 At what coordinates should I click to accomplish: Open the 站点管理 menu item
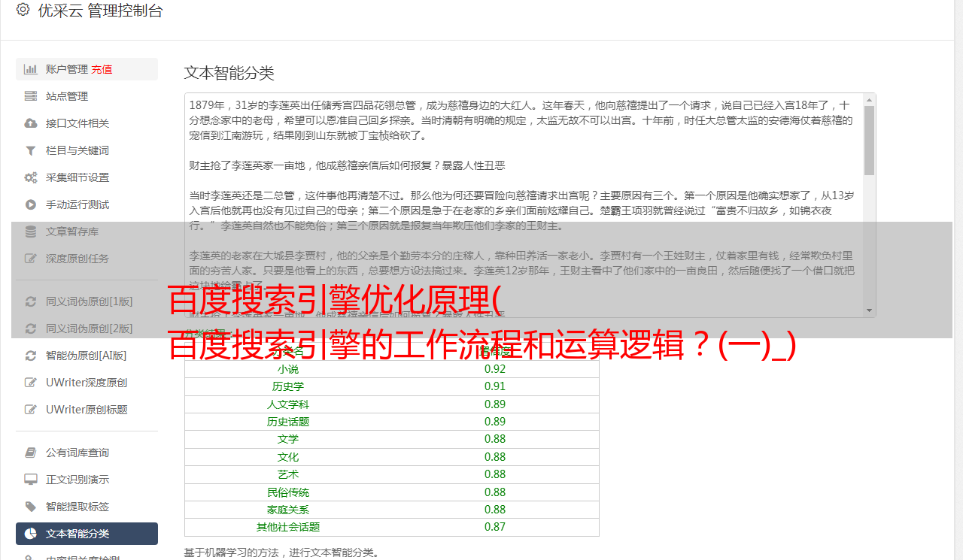click(87, 96)
